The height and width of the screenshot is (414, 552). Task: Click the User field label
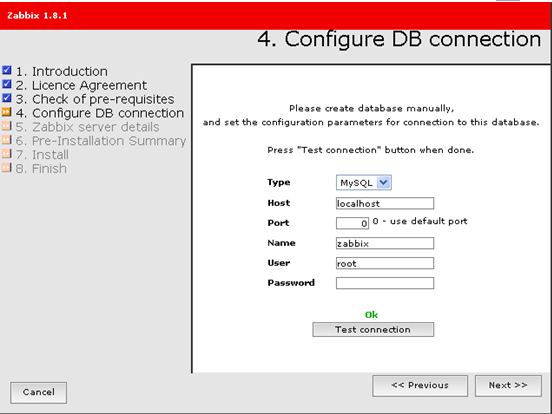click(279, 263)
